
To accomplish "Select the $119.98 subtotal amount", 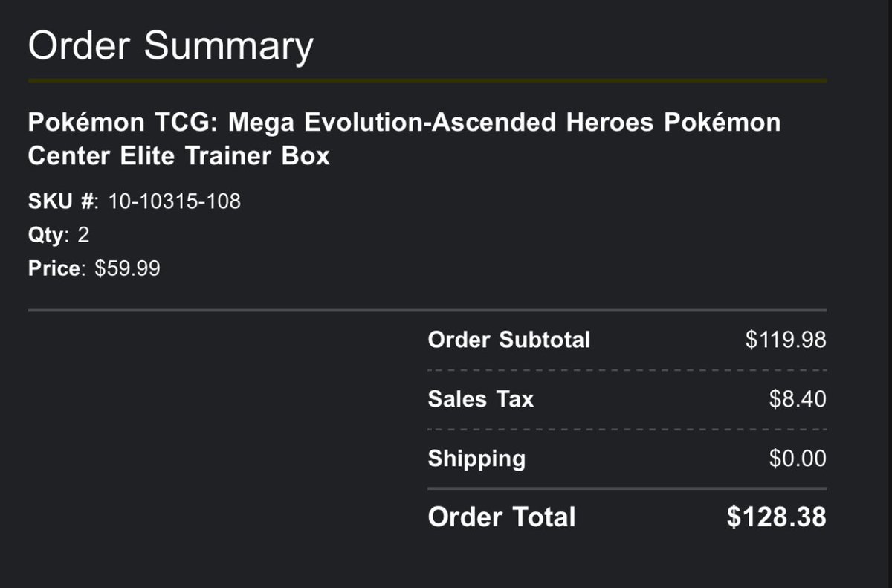I will tap(786, 340).
